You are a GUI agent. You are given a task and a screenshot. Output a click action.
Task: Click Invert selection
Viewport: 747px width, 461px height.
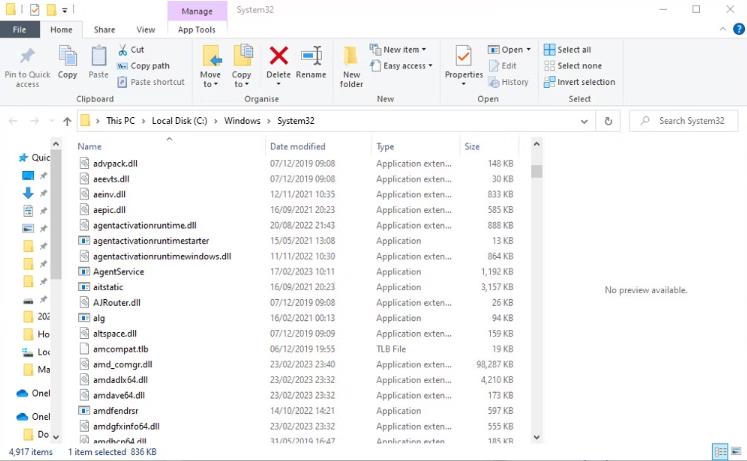580,82
